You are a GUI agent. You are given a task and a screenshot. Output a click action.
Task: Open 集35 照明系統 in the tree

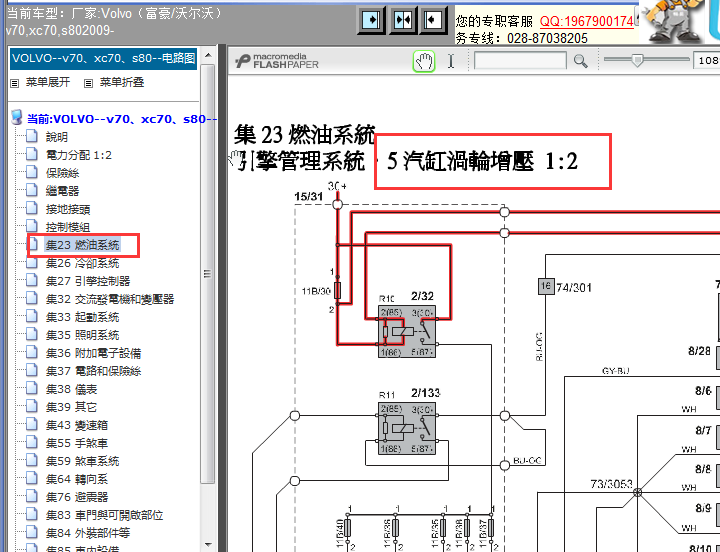tap(83, 335)
